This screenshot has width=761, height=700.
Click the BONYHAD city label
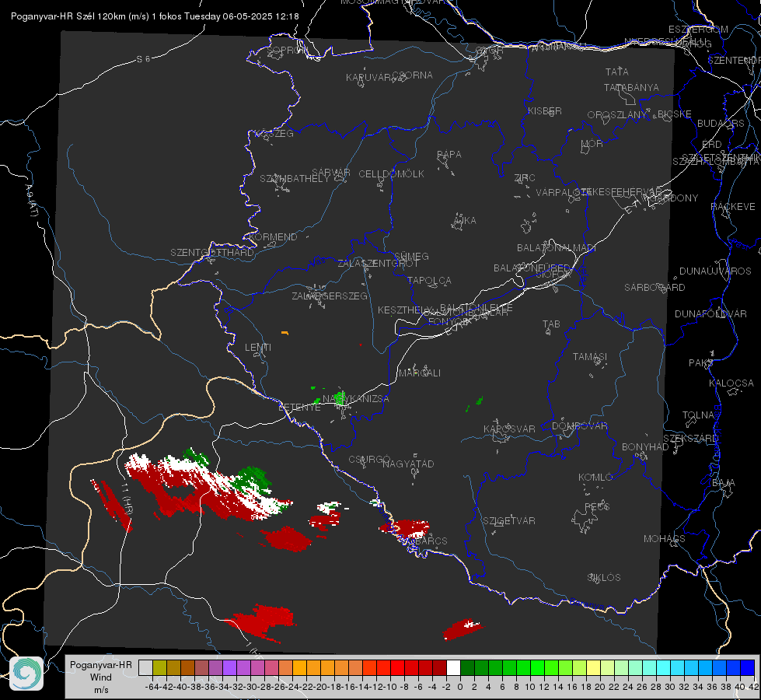click(x=645, y=447)
